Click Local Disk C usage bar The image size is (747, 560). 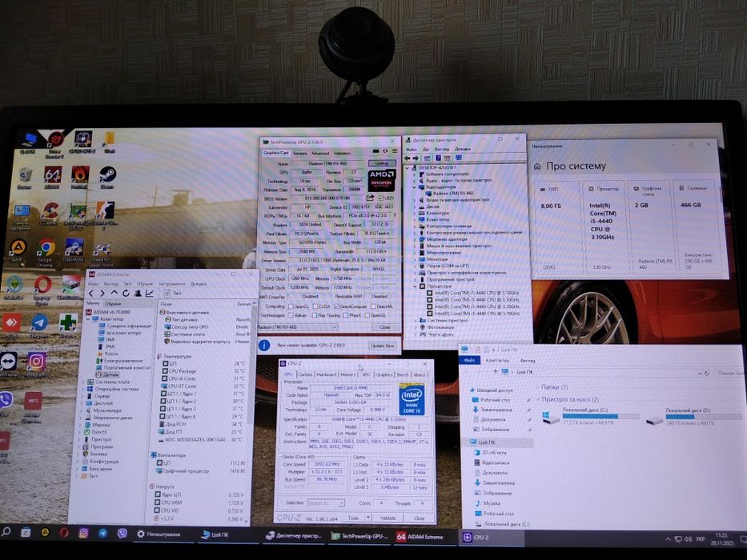click(600, 416)
